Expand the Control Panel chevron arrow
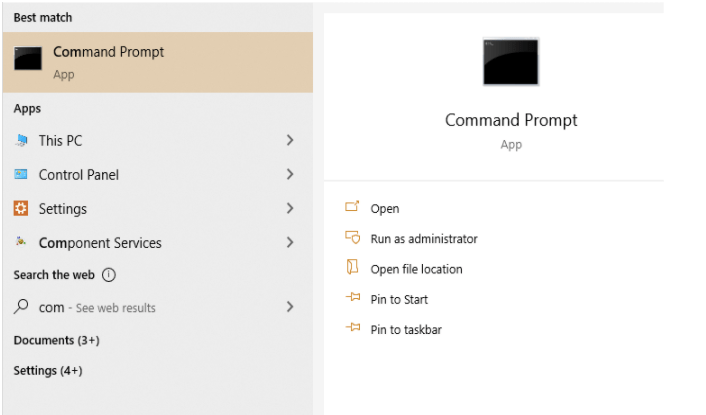Screen dimensions: 706x415 click(290, 174)
